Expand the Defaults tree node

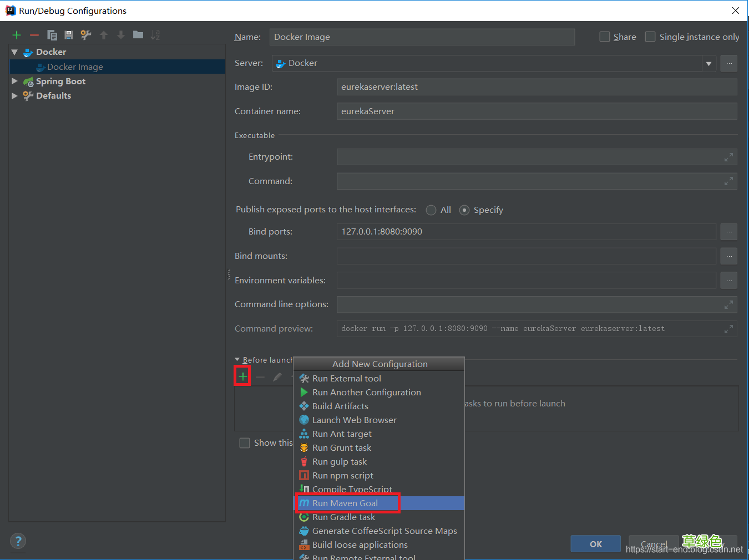(x=14, y=96)
